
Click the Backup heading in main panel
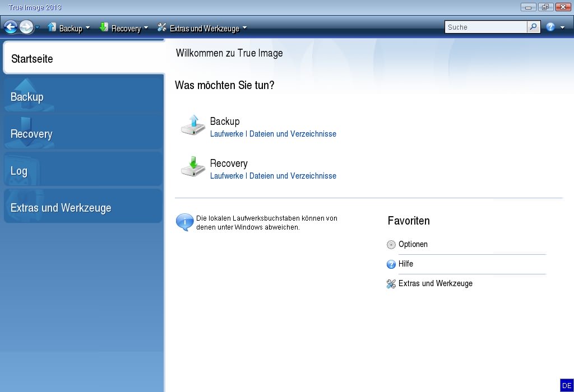[225, 122]
